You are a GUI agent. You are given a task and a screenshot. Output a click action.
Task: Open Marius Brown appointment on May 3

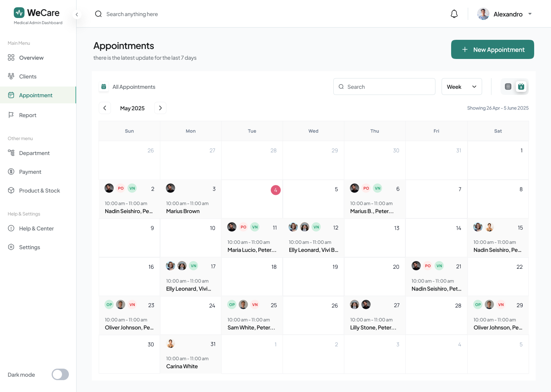[183, 211]
